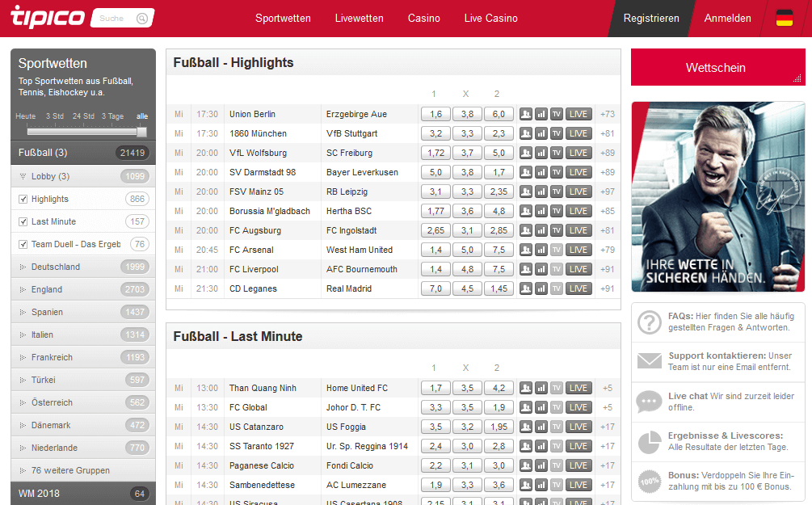
Task: Click LIVE icon for SV Darmstadt 98 match
Action: (x=578, y=172)
